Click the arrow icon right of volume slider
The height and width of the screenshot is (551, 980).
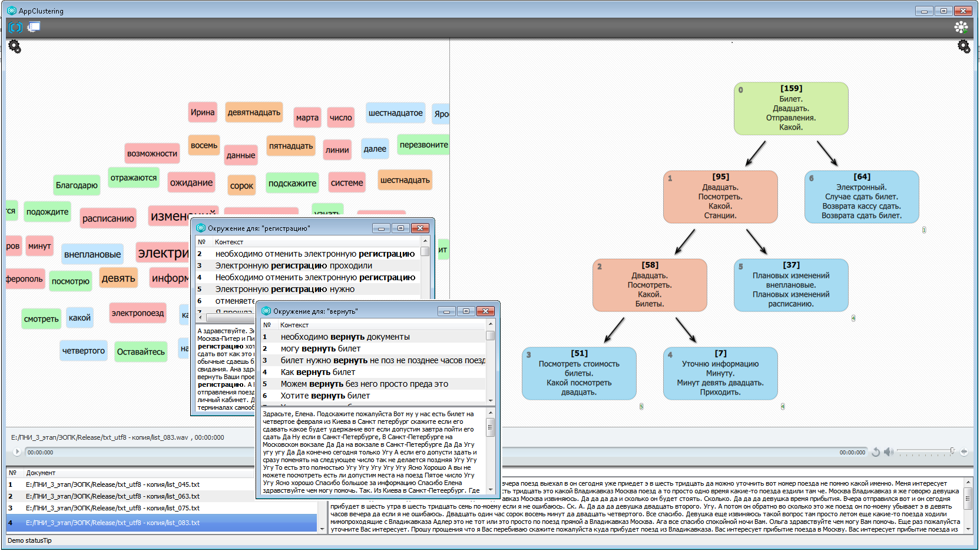coord(964,452)
